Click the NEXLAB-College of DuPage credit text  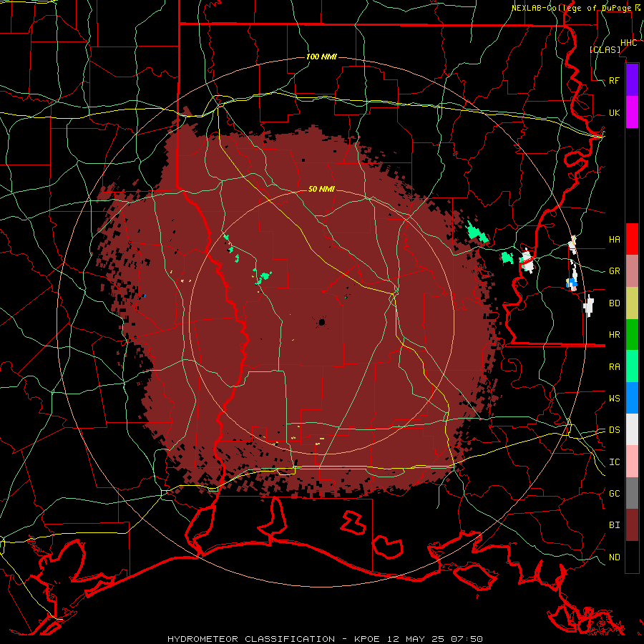(x=575, y=8)
